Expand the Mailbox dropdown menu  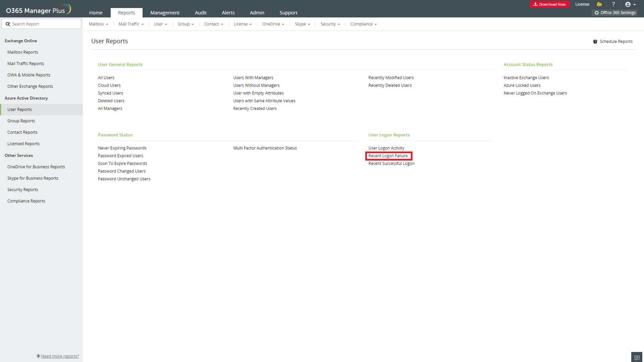tap(98, 24)
